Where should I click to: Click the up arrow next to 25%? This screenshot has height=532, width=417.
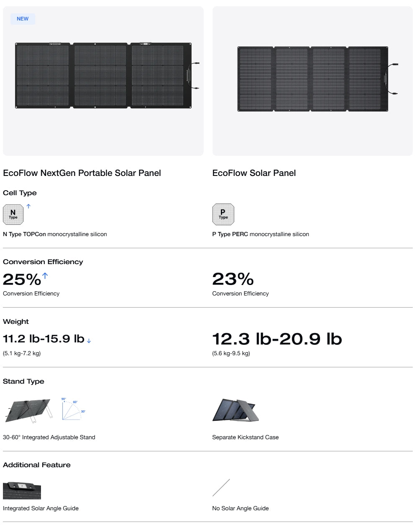(x=45, y=275)
